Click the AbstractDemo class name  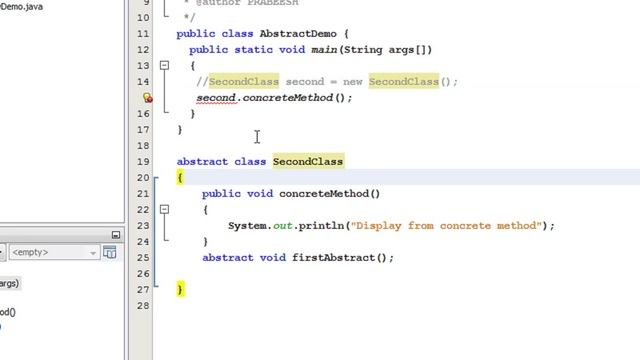point(298,34)
